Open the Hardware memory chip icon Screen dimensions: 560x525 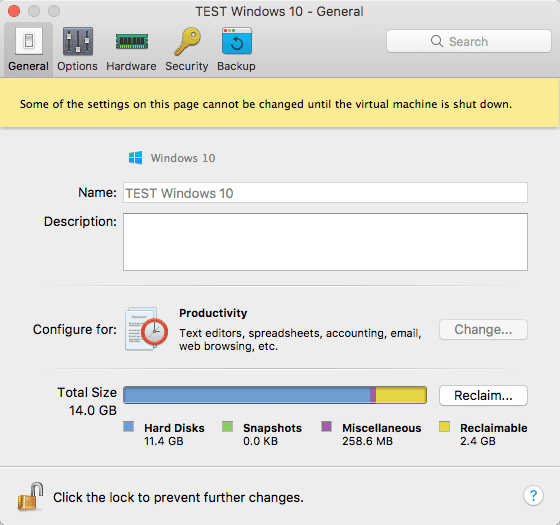[x=132, y=41]
